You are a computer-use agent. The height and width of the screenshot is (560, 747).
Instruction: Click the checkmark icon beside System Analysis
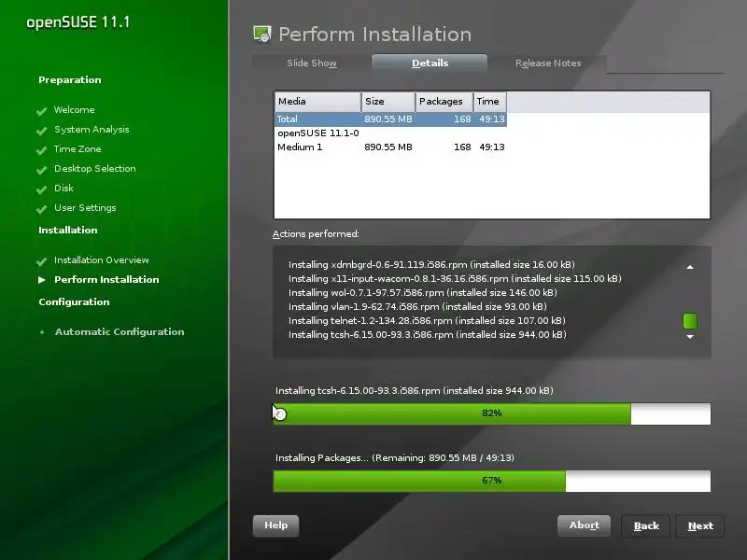tap(41, 131)
